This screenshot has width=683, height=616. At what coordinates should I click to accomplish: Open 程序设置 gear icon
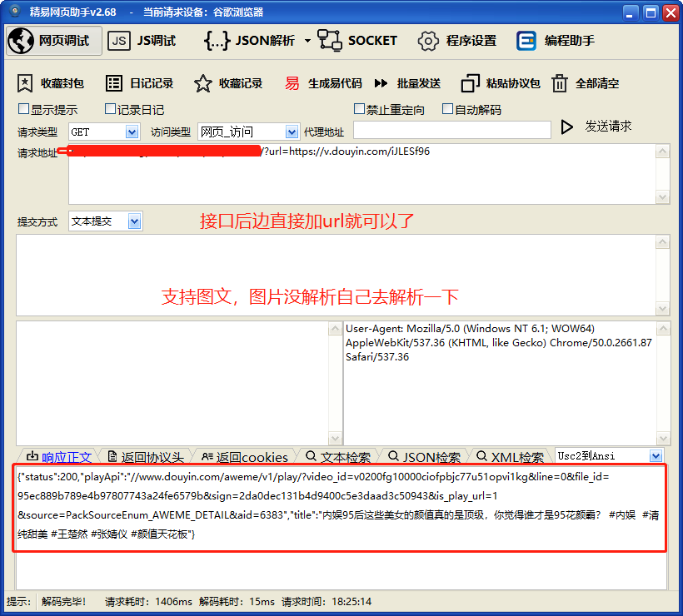pos(428,41)
